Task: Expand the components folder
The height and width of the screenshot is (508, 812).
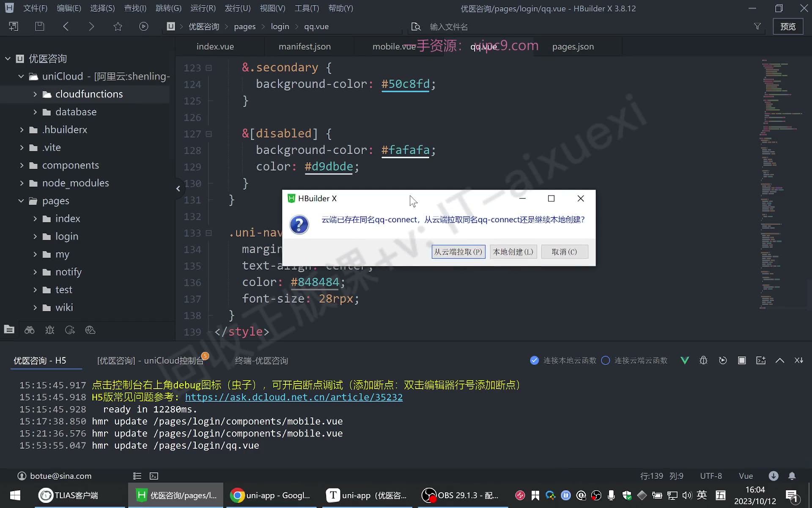Action: point(22,165)
